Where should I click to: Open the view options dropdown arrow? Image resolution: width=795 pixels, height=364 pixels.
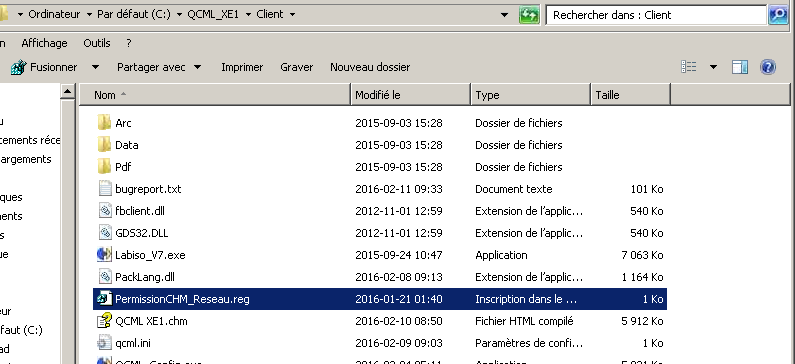[713, 67]
